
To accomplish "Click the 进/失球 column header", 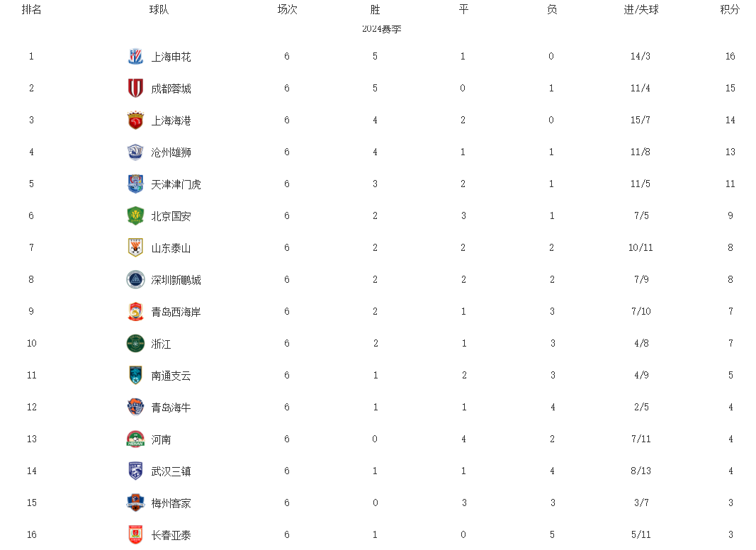I will click(641, 10).
